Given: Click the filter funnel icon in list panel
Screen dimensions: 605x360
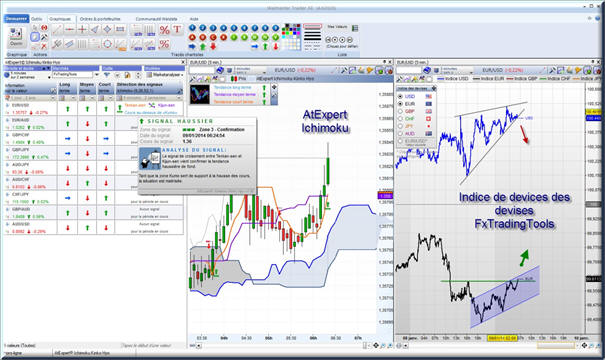Looking at the screenshot, I should point(107,75).
